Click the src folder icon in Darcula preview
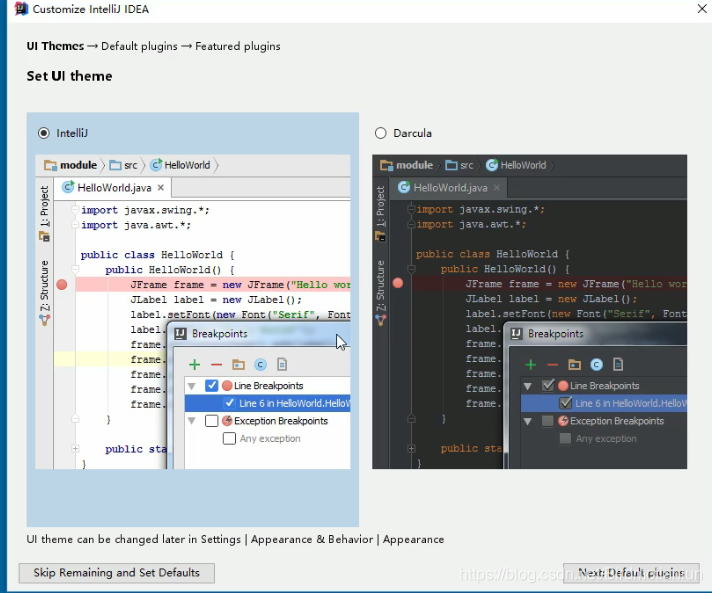This screenshot has height=593, width=712. pyautogui.click(x=451, y=165)
